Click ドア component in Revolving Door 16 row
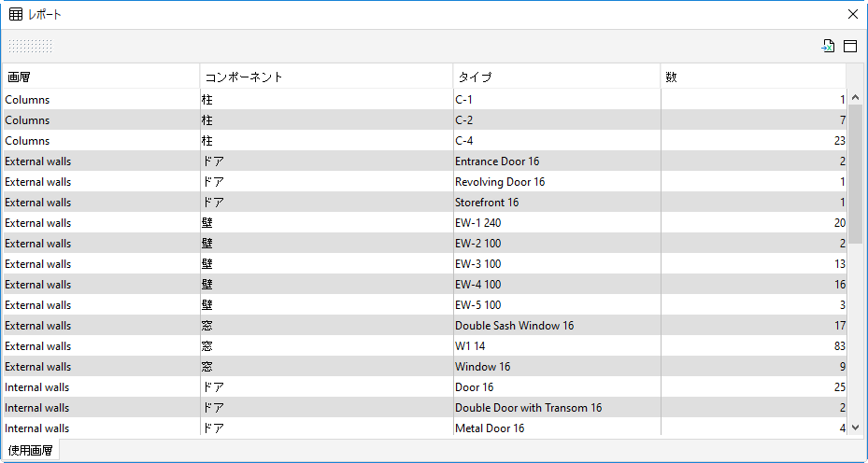The height and width of the screenshot is (463, 868). click(327, 181)
